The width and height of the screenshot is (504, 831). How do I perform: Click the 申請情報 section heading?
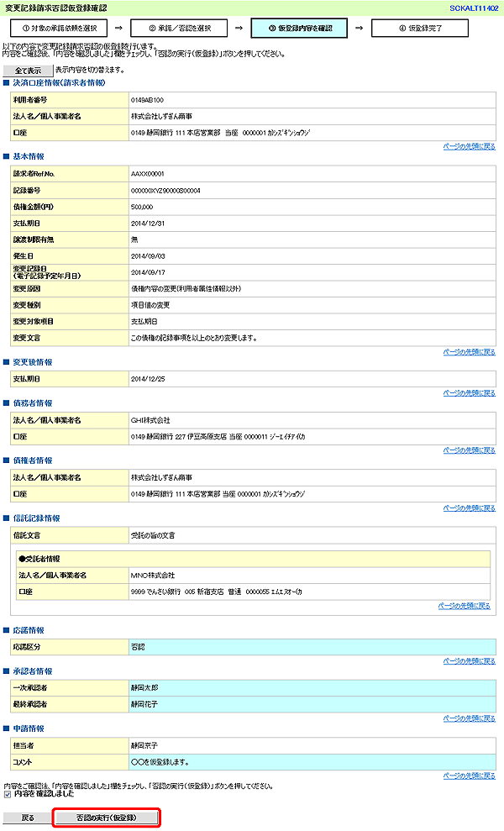coord(29,728)
